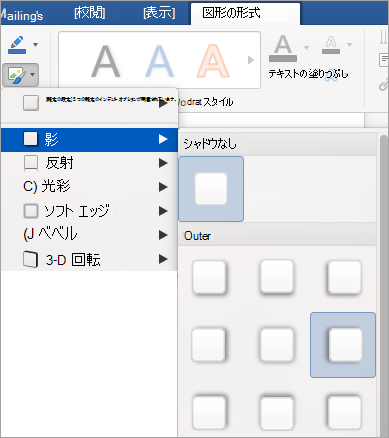Open the 光彩 glow submenu
The height and width of the screenshot is (438, 389).
(x=89, y=187)
